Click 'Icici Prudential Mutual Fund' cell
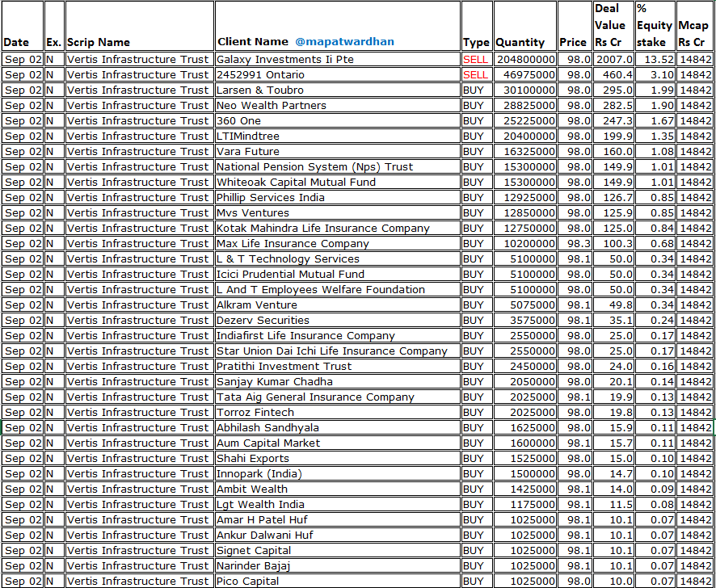This screenshot has height=588, width=716. coord(338,275)
